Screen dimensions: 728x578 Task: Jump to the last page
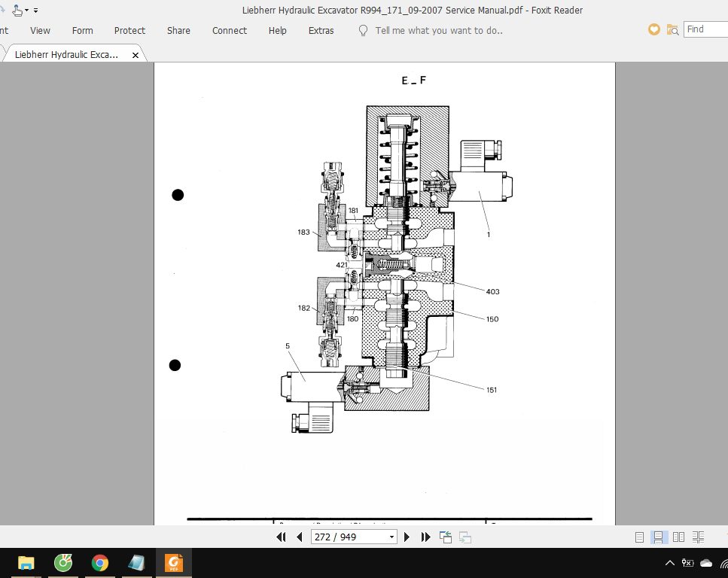click(425, 537)
